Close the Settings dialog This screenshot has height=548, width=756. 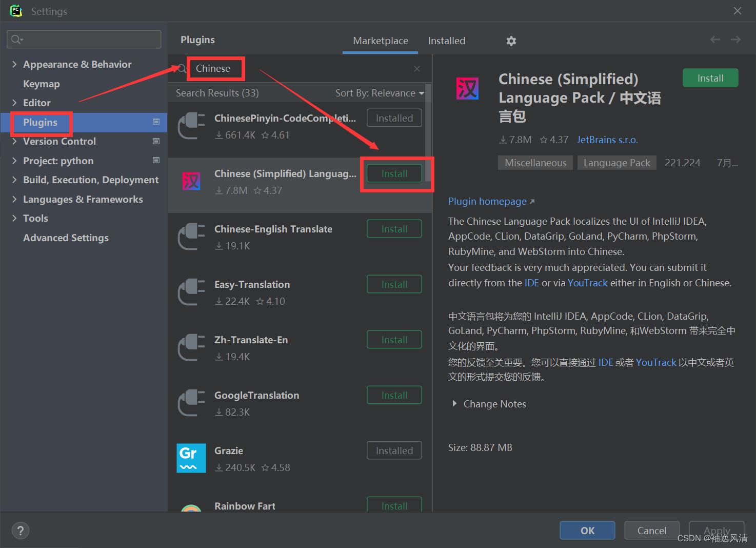[x=738, y=11]
